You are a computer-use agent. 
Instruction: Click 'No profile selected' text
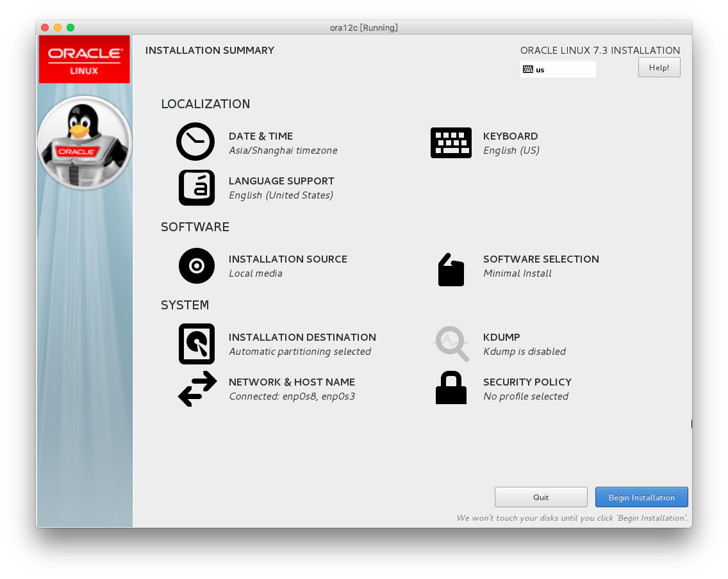525,396
